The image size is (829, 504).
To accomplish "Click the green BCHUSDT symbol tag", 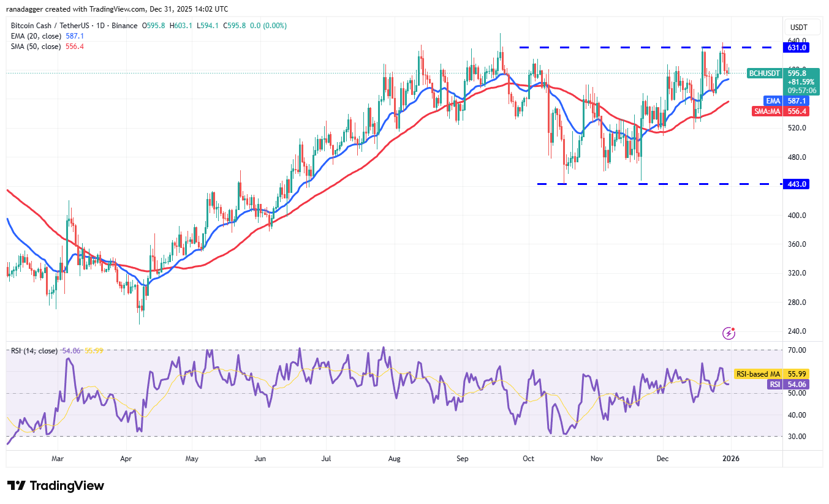I will pyautogui.click(x=765, y=73).
